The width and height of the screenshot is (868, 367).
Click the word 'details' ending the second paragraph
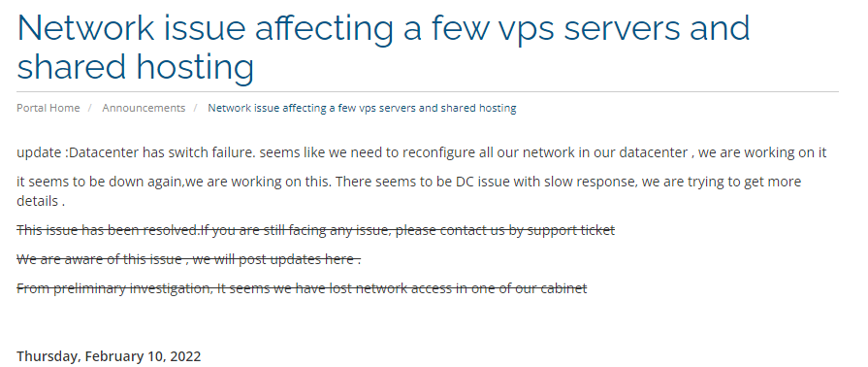tap(37, 201)
